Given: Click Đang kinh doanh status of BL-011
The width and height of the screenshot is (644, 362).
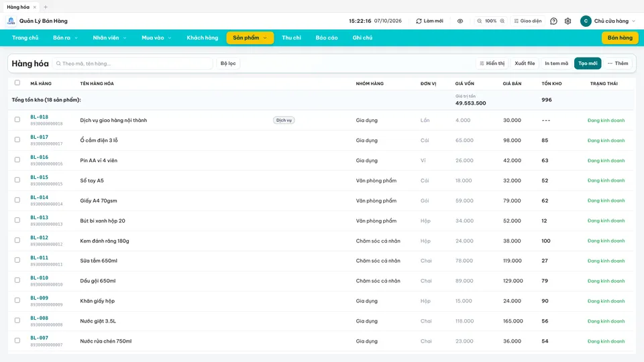Looking at the screenshot, I should coord(606,261).
